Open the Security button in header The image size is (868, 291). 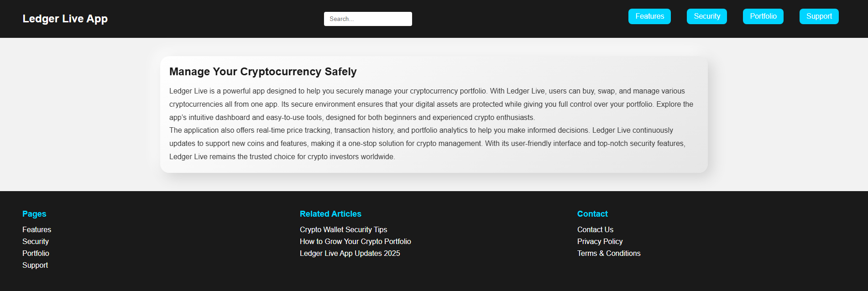pyautogui.click(x=707, y=16)
